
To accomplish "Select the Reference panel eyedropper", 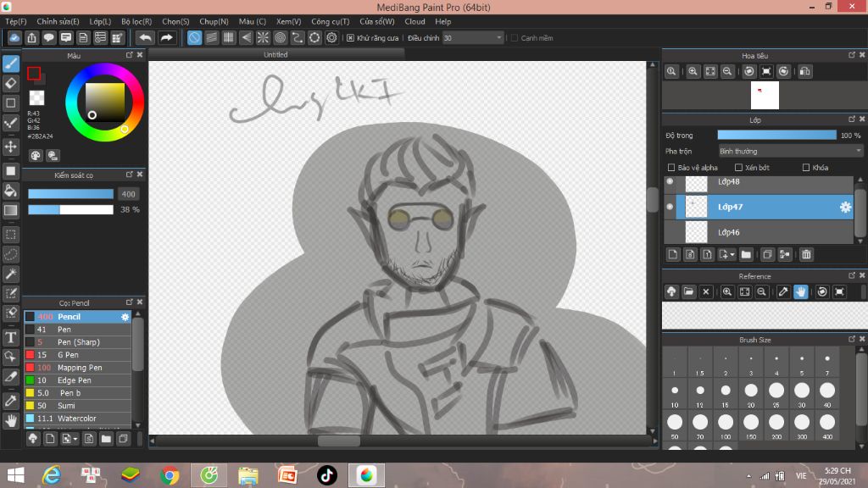I will pyautogui.click(x=782, y=291).
